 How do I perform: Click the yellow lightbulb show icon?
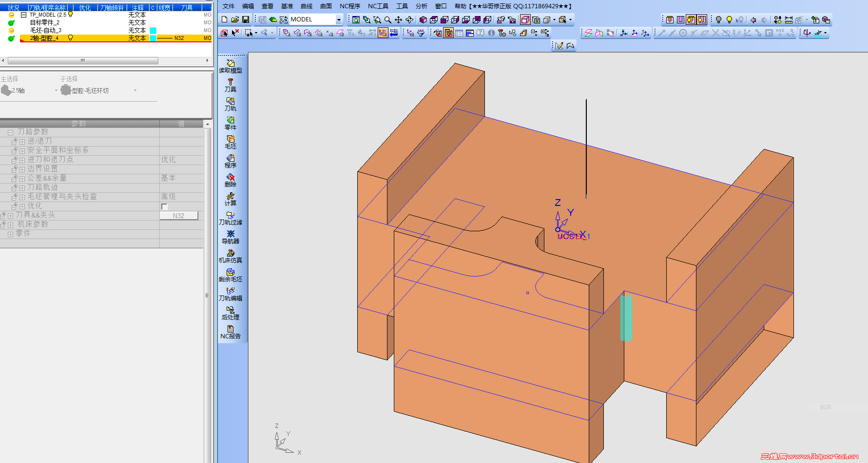coord(729,20)
